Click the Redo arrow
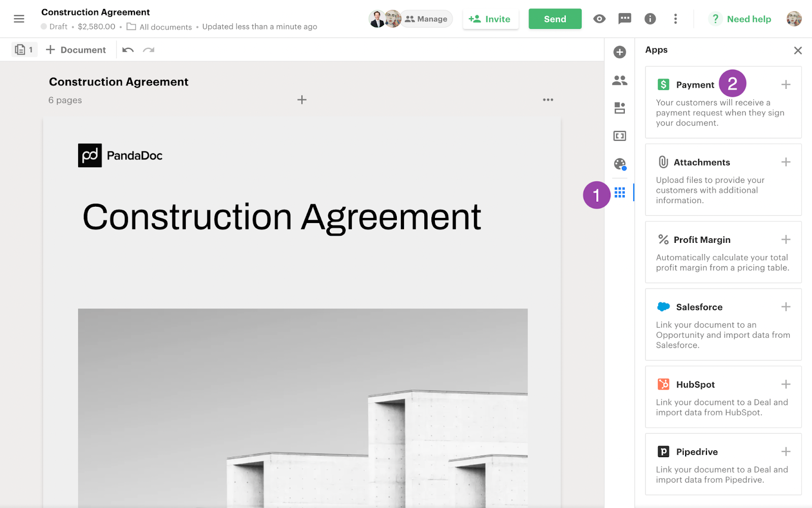The width and height of the screenshot is (812, 508). click(149, 50)
